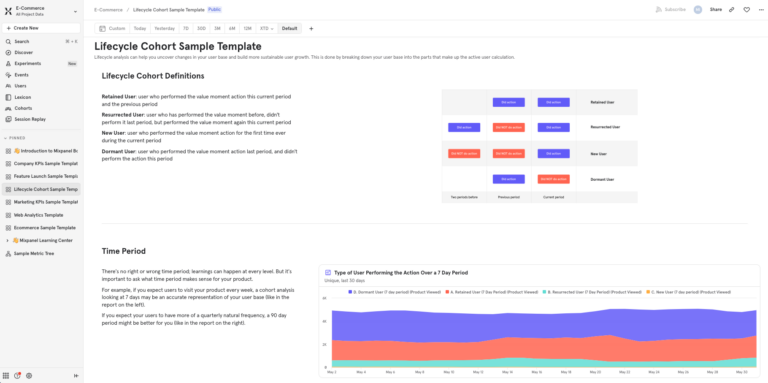Click the user avatar in header

697,9
